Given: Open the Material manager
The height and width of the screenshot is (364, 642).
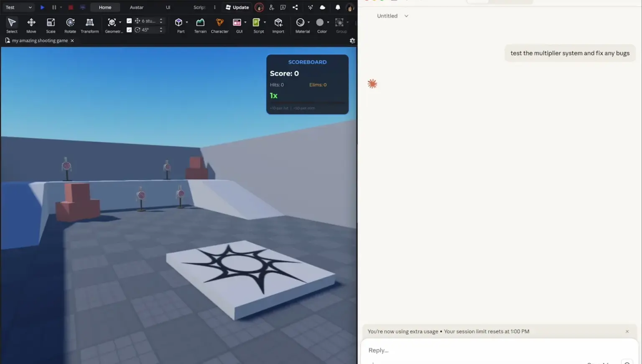Looking at the screenshot, I should [x=301, y=25].
